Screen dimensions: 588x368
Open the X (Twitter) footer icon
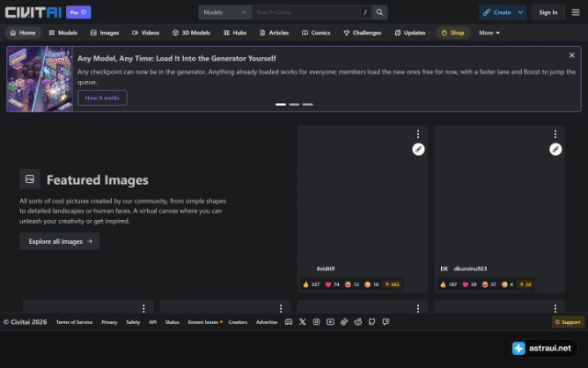[x=302, y=322]
